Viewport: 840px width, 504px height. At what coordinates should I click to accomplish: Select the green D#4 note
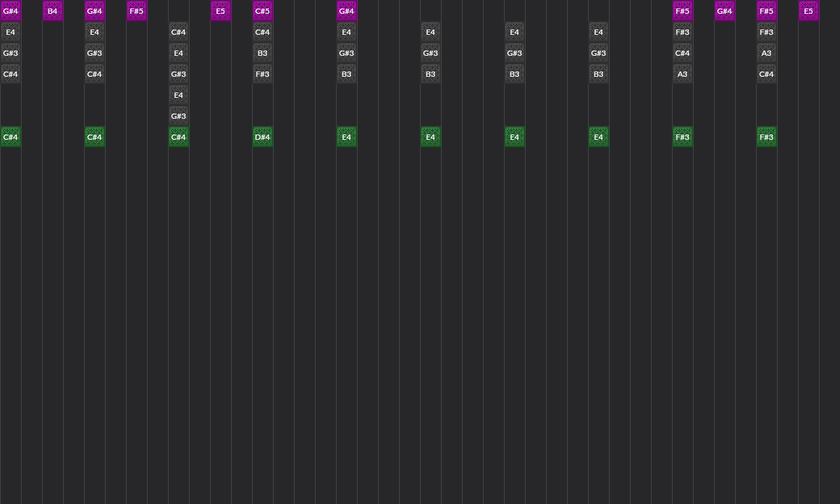coord(262,137)
